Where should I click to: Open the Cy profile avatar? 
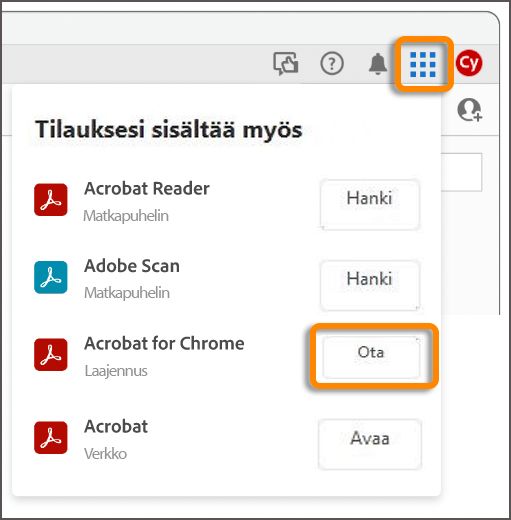tap(469, 63)
